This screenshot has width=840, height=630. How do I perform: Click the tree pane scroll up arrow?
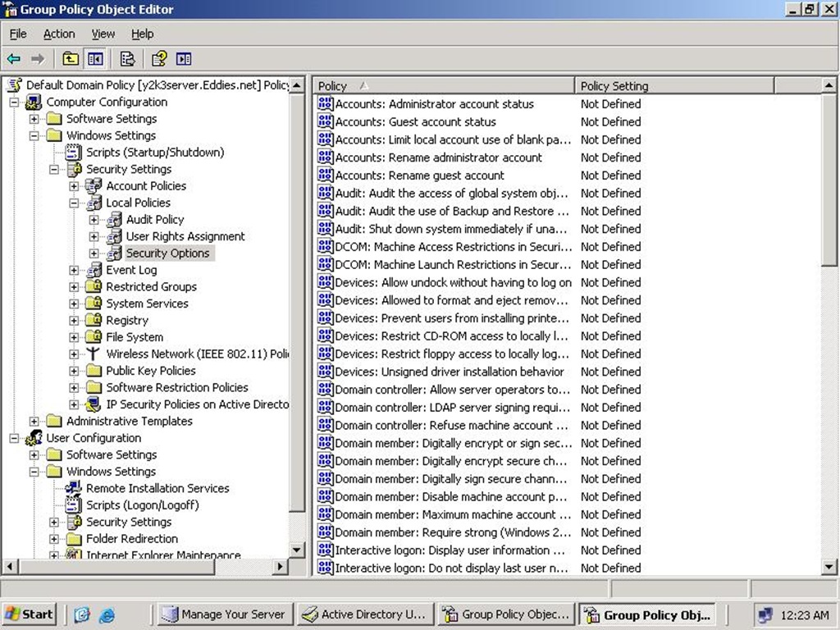[297, 85]
